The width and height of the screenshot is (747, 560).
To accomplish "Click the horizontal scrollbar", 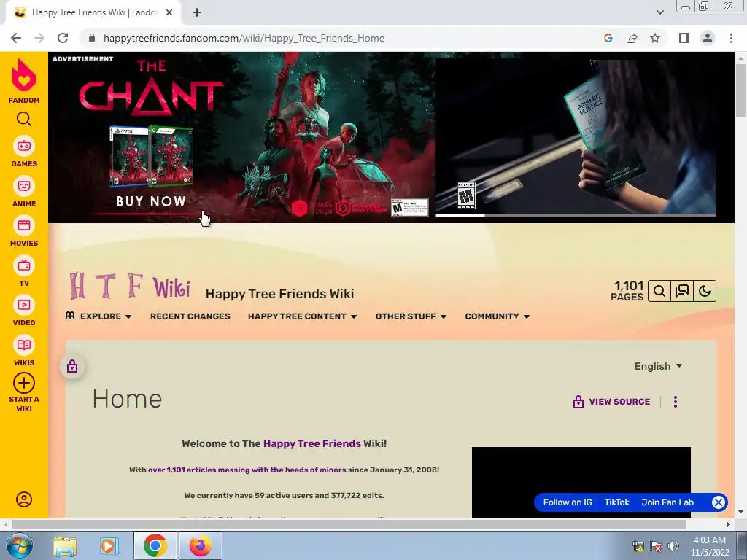I will [x=349, y=525].
